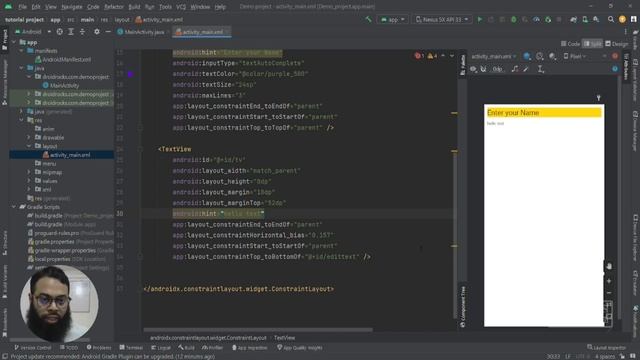
Task: Jump to the previous highlighted error arrow
Action: coord(443,56)
